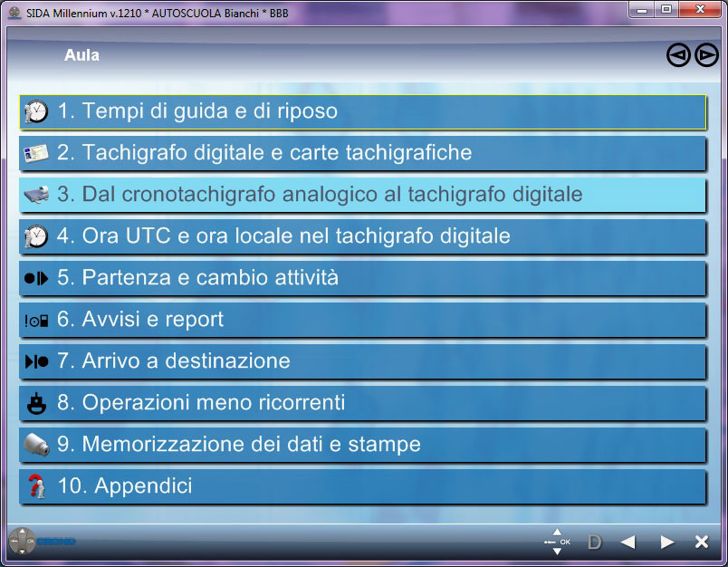728x567 pixels.
Task: Go to next page with bottom right arrow
Action: click(667, 543)
